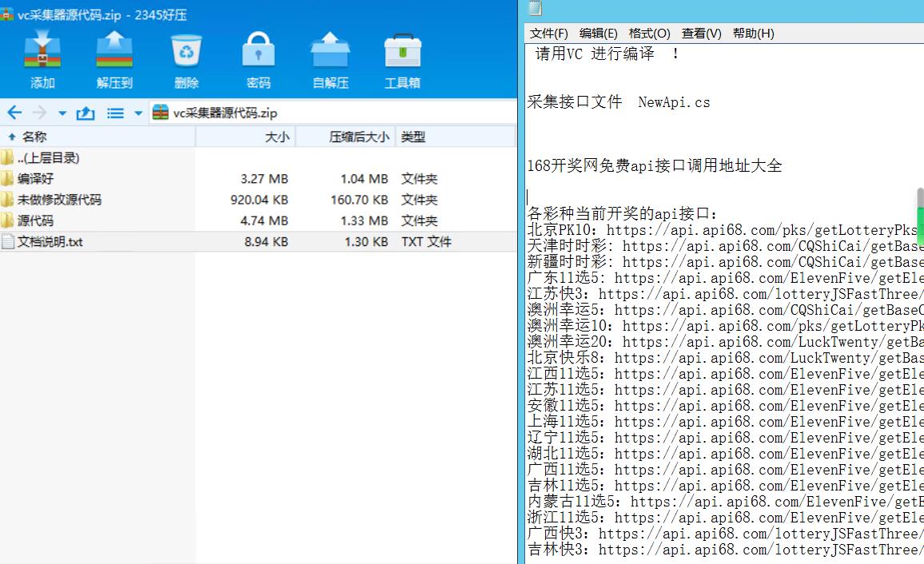Screen dimensions: 924x564
Task: Expand the navigation history dropdown arrow
Action: coord(62,113)
